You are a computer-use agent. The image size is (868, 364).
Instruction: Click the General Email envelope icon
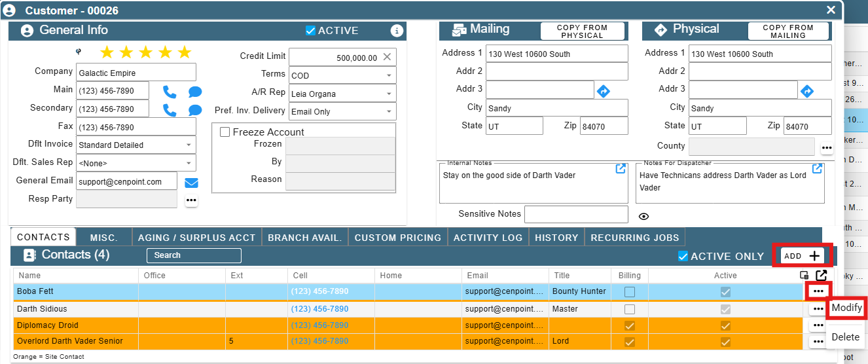[191, 183]
